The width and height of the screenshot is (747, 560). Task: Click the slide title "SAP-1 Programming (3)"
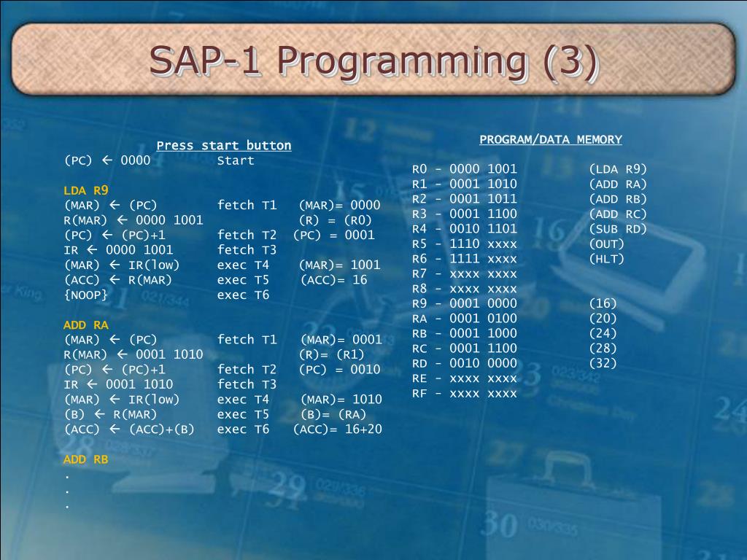373,61
